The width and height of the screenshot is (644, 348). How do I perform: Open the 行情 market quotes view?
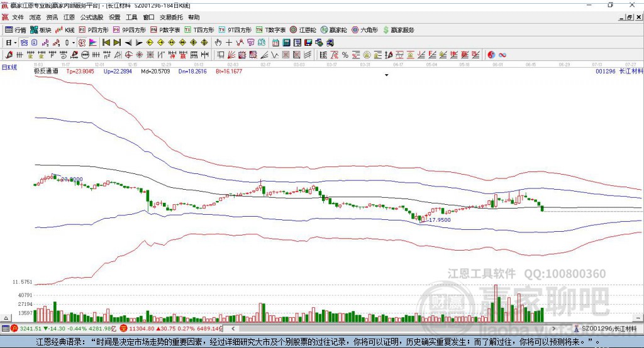[16, 30]
